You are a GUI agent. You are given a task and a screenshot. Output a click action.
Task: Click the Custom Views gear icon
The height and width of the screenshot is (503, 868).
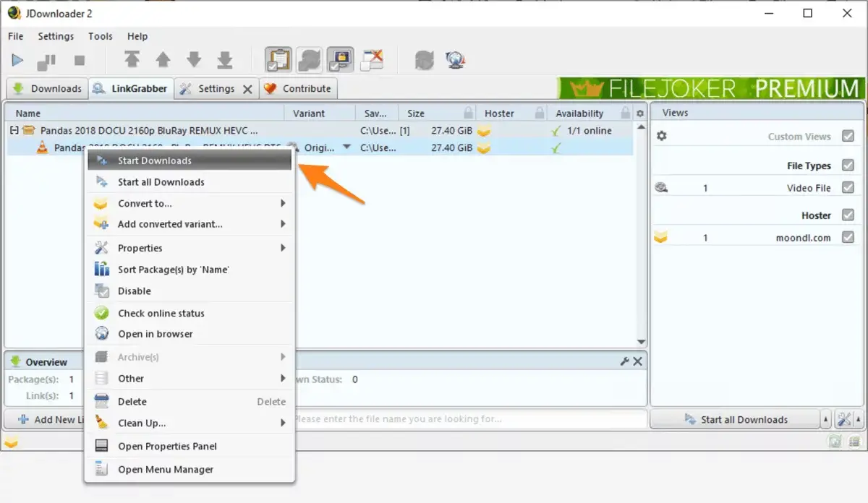[661, 136]
